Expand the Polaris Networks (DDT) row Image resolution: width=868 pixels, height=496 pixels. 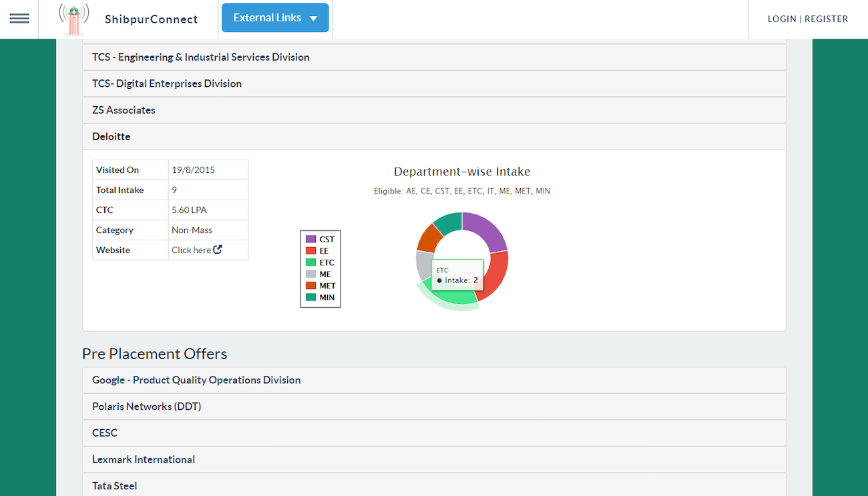(146, 407)
